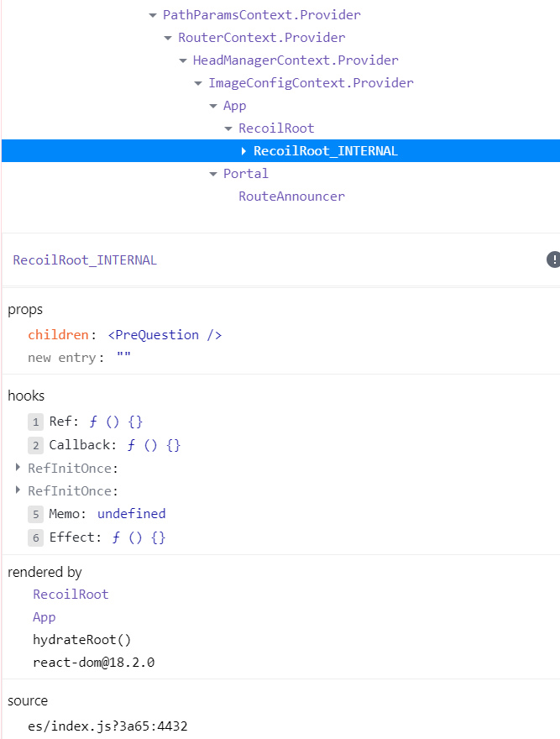Open source es/index.js?3a65:4432
Viewport: 560px width, 739px height.
point(107,726)
